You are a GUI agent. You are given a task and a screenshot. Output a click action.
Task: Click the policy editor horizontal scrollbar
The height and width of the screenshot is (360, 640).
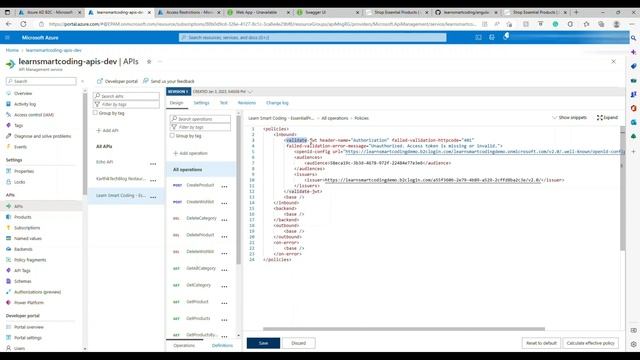(404, 329)
